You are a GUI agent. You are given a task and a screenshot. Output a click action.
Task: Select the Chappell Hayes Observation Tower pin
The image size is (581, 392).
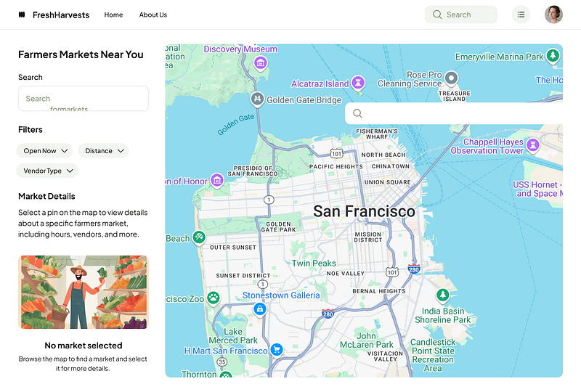[533, 144]
